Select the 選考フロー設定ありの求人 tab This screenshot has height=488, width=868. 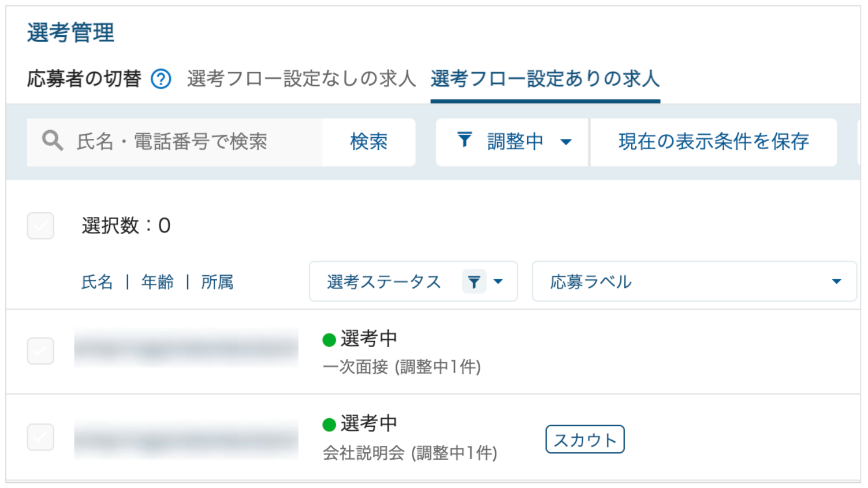[x=545, y=79]
